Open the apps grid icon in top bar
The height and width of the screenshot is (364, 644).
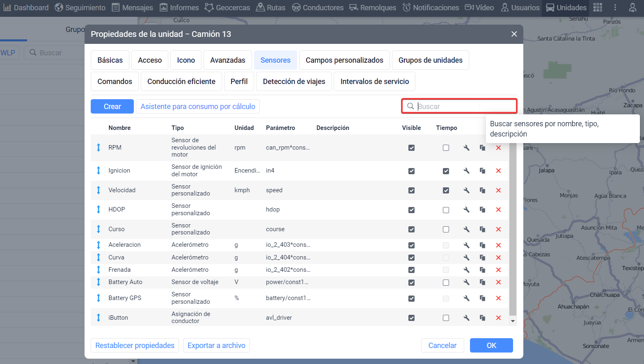pos(598,7)
